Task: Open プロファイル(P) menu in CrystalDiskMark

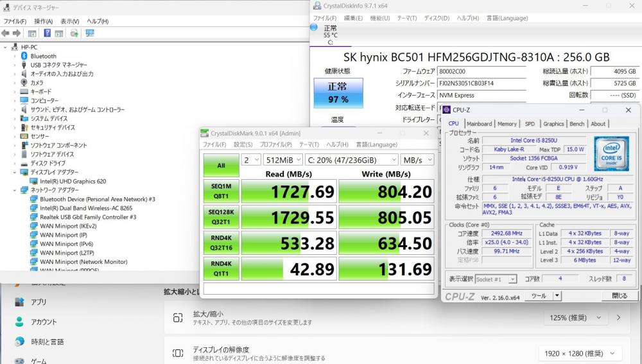Action: pyautogui.click(x=275, y=144)
